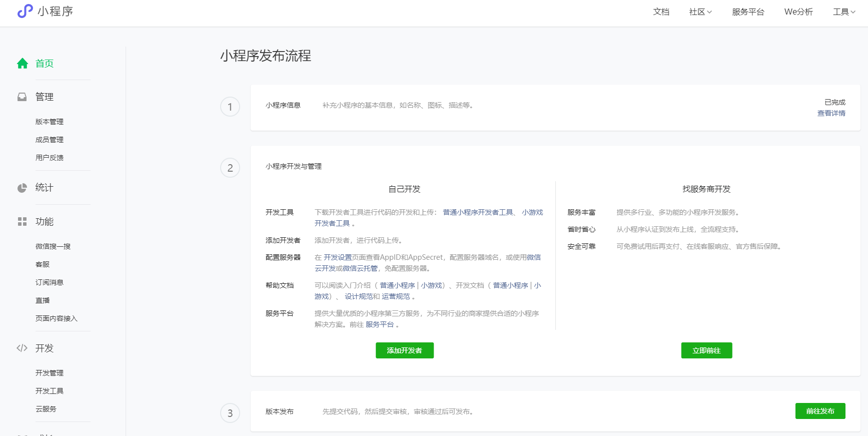This screenshot has width=868, height=436.
Task: Open We分析 in the top navigation
Action: pyautogui.click(x=798, y=12)
